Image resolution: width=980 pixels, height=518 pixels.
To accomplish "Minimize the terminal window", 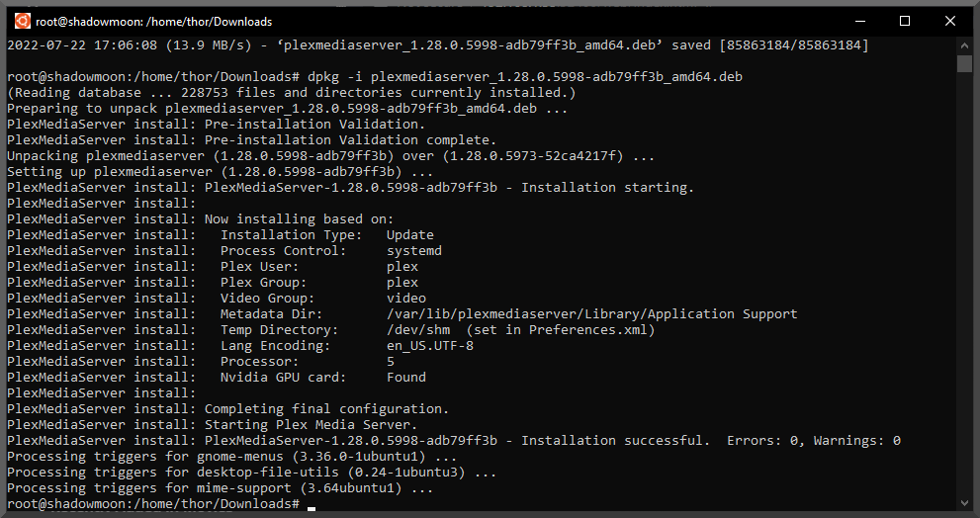I will pyautogui.click(x=858, y=21).
